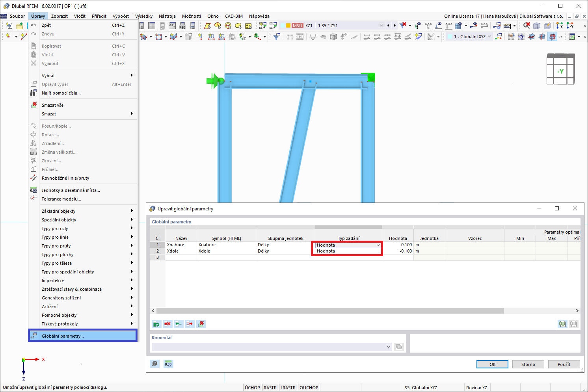Click Storno button
Viewport: 588px width, 392px height.
click(x=528, y=364)
